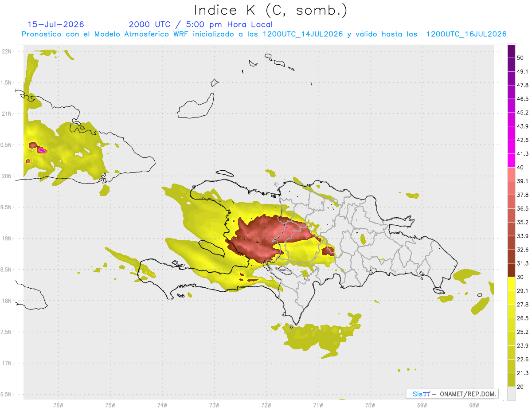Viewport: 532px width, 411px height.
Task: Click the colorbar value "46.5"
Action: [x=523, y=99]
